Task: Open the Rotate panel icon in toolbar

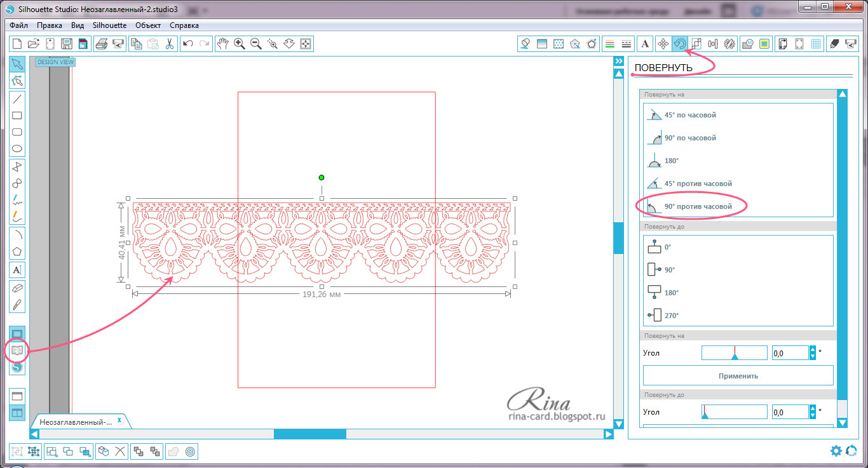Action: 679,44
